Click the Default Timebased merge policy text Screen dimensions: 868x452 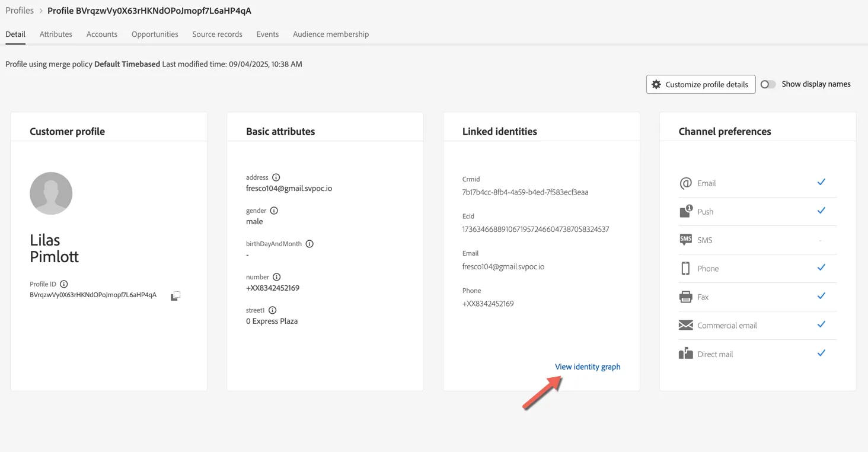127,64
